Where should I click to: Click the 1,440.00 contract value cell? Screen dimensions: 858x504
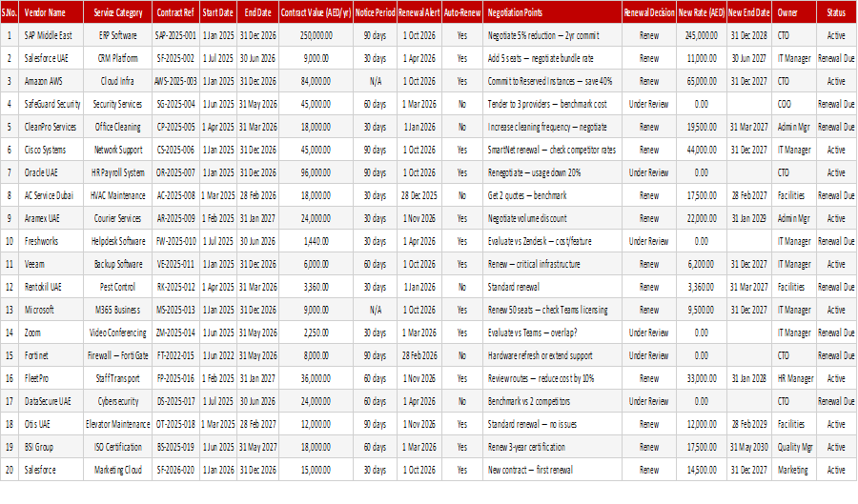click(x=316, y=241)
